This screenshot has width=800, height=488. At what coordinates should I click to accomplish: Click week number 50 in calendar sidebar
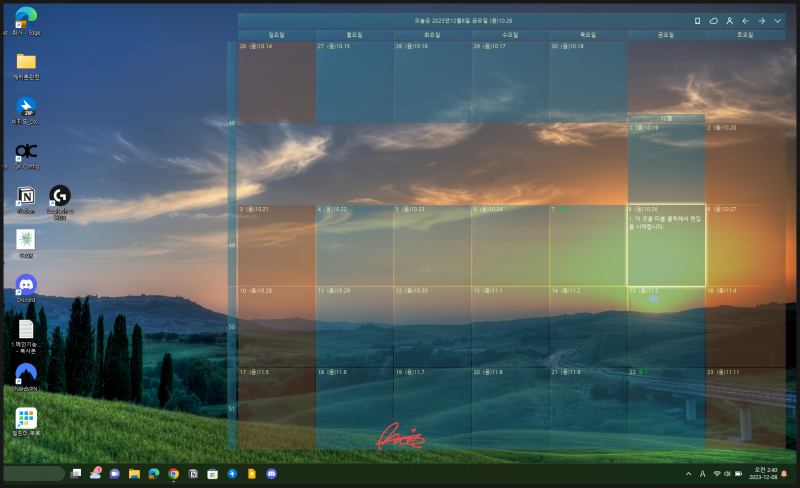pyautogui.click(x=232, y=327)
